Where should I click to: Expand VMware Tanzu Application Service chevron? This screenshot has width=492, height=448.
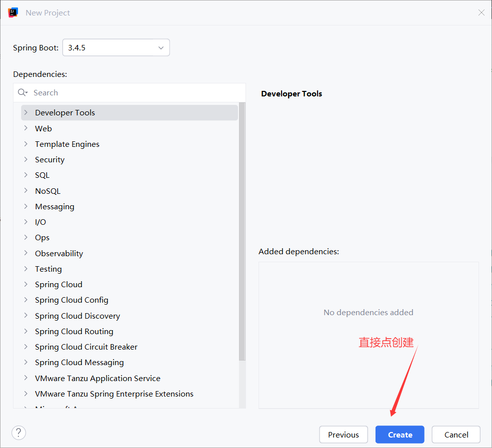26,378
